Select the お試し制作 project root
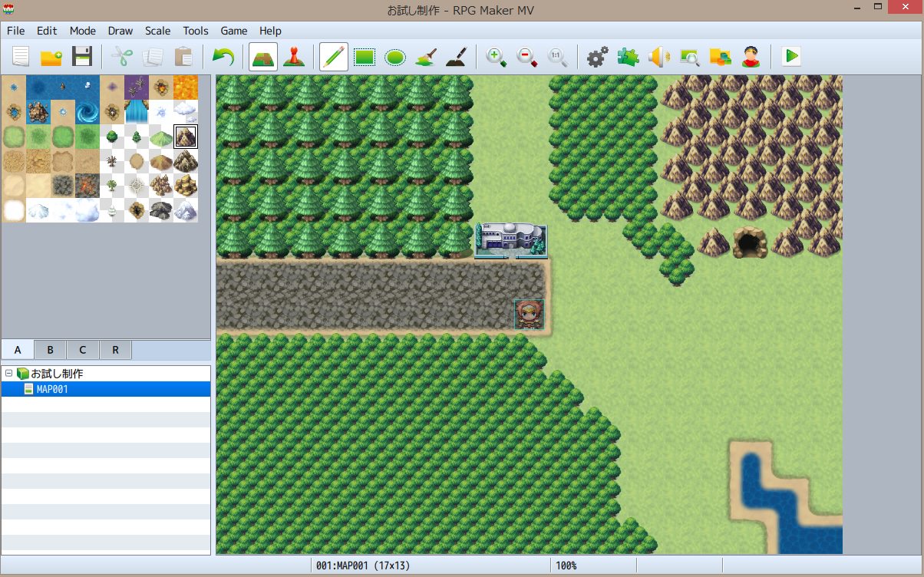 [x=57, y=374]
